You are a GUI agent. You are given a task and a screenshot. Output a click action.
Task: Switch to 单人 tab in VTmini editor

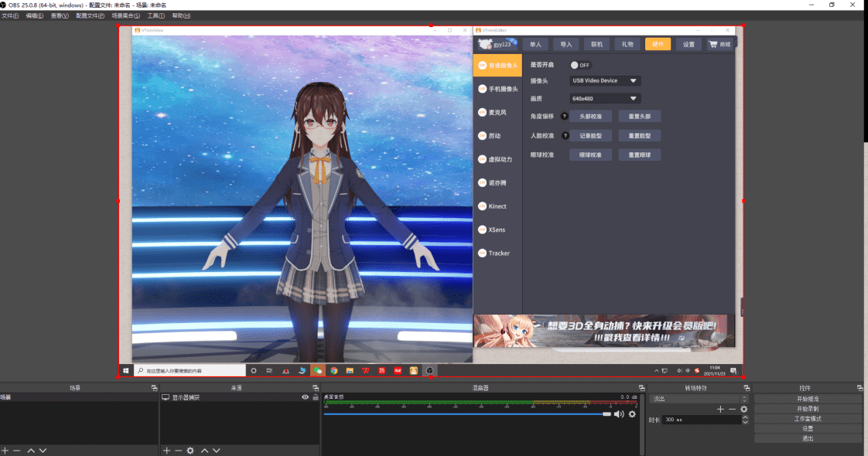coord(535,44)
